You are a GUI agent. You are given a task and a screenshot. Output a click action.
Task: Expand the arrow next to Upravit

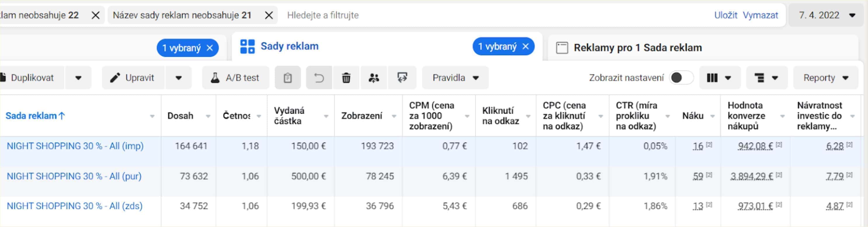click(178, 78)
